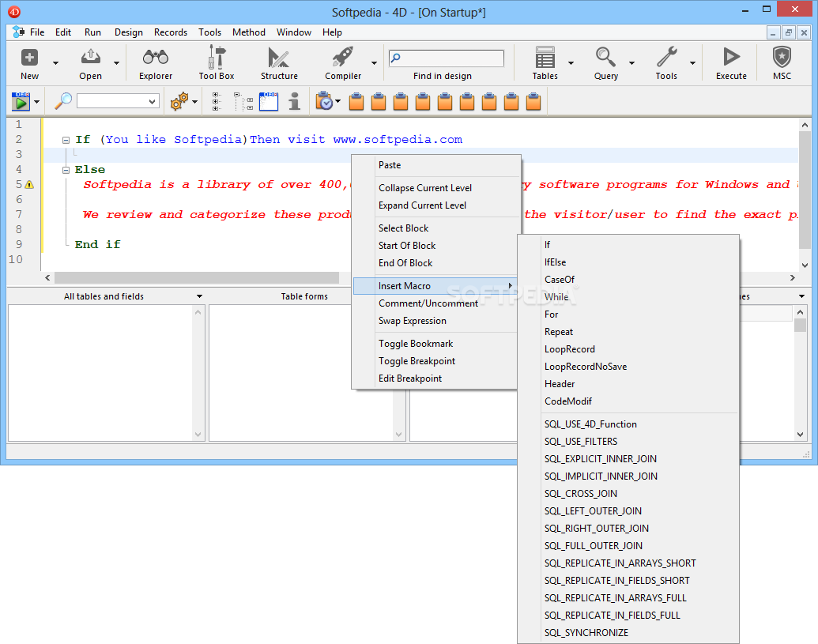Choose Toggle Breakpoint in context menu
Image resolution: width=818 pixels, height=644 pixels.
point(436,361)
